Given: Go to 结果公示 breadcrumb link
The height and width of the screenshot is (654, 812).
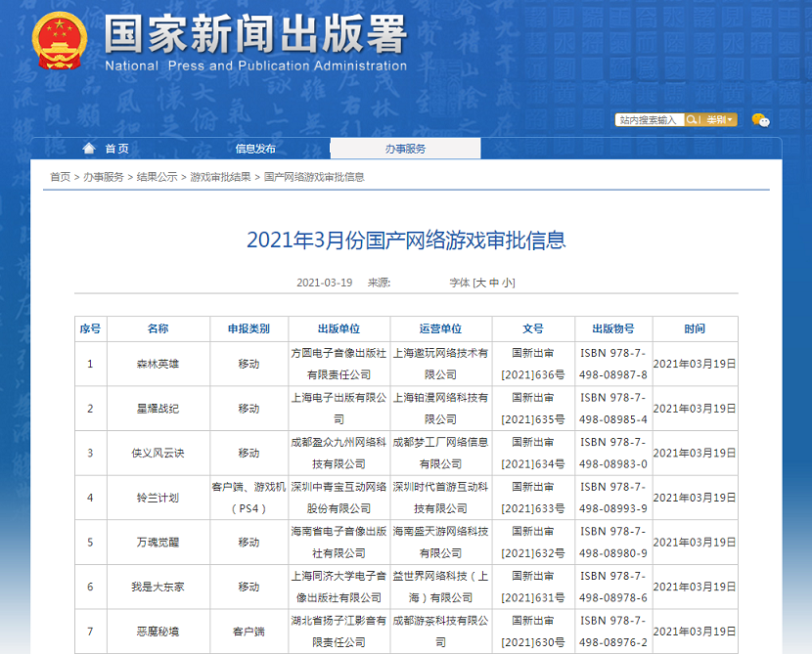Looking at the screenshot, I should tap(157, 177).
